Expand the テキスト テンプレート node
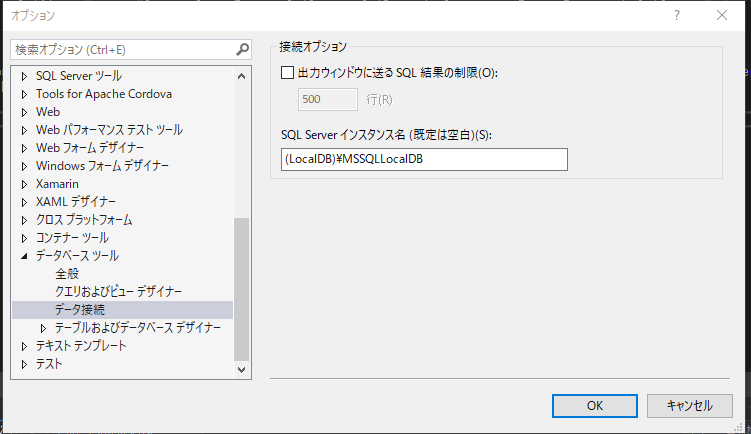Image resolution: width=751 pixels, height=434 pixels. click(24, 346)
